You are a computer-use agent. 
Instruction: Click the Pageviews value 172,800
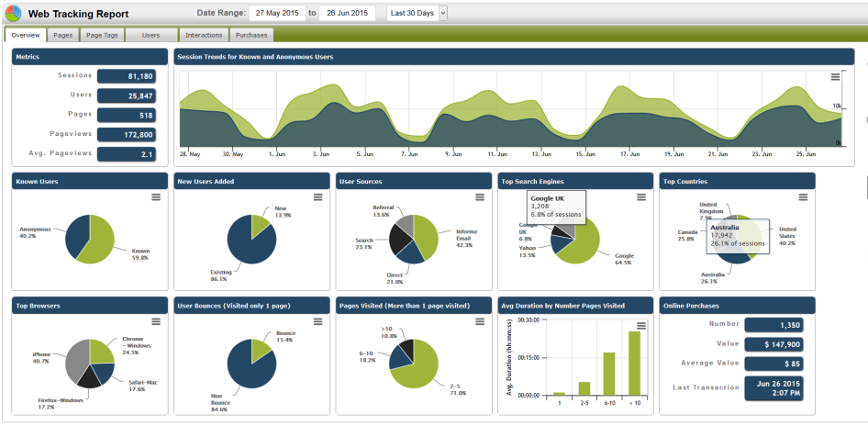pyautogui.click(x=127, y=135)
